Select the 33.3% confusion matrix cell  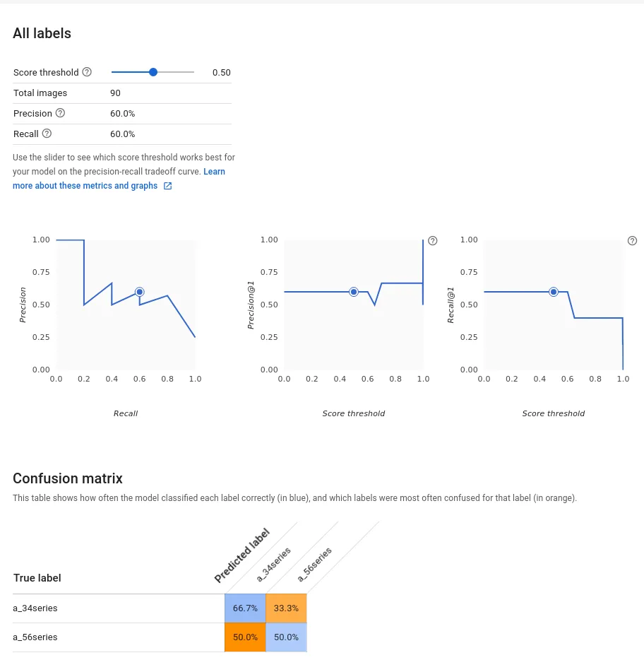pos(286,608)
